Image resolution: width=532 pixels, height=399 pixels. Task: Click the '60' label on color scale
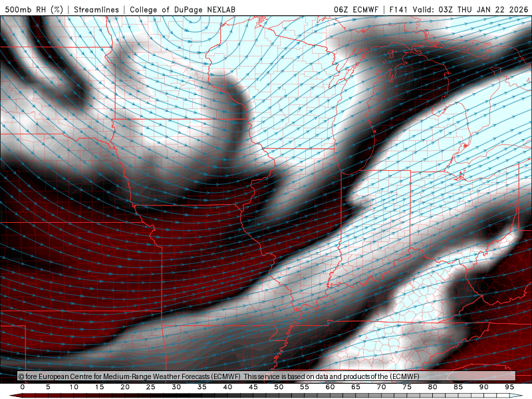click(330, 387)
